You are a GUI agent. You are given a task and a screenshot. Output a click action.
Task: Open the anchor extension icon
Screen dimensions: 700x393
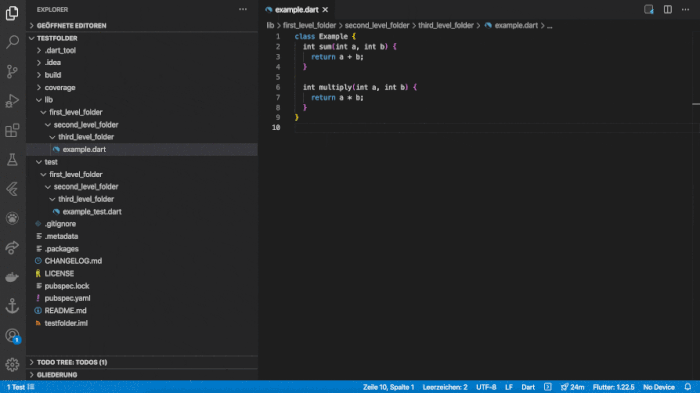click(x=12, y=306)
